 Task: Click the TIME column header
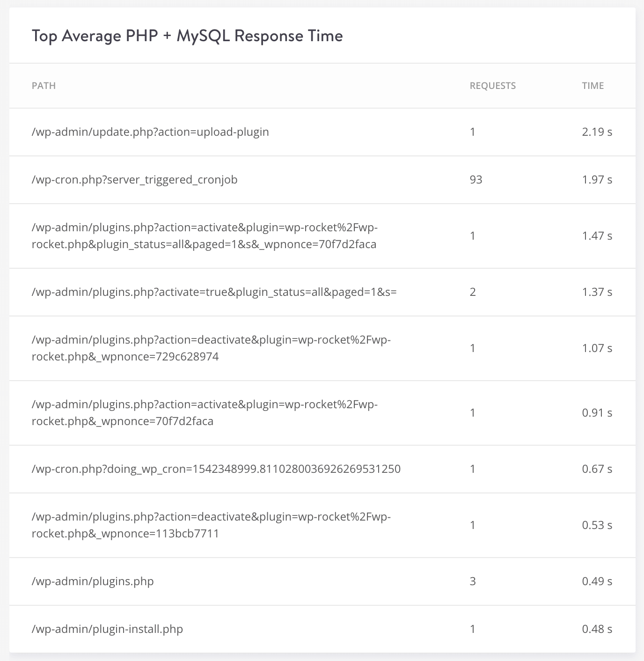(593, 86)
